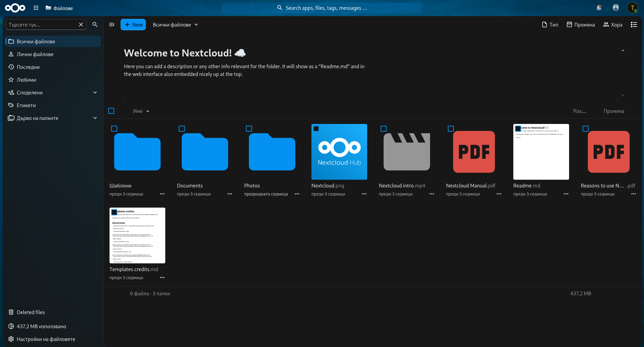
Task: Toggle the select-all files checkbox
Action: tap(111, 111)
